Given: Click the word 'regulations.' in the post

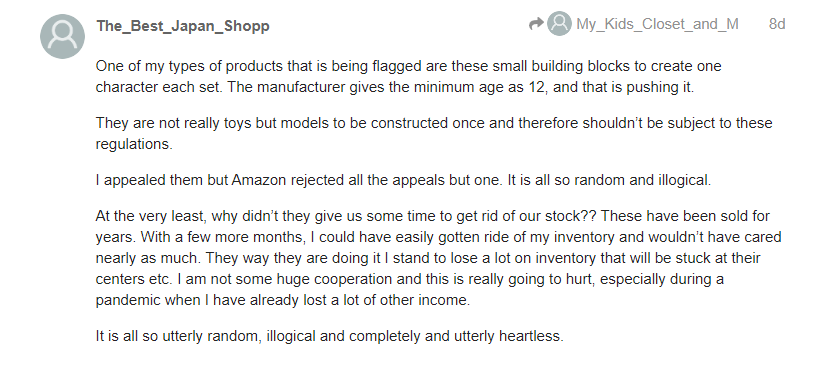Looking at the screenshot, I should (134, 144).
